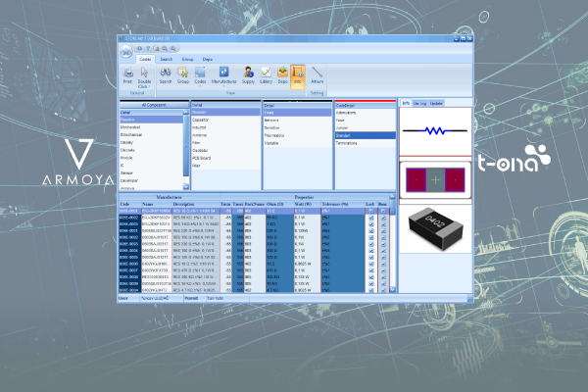Click component list scroll down arrow
The image size is (588, 392).
pos(186,186)
